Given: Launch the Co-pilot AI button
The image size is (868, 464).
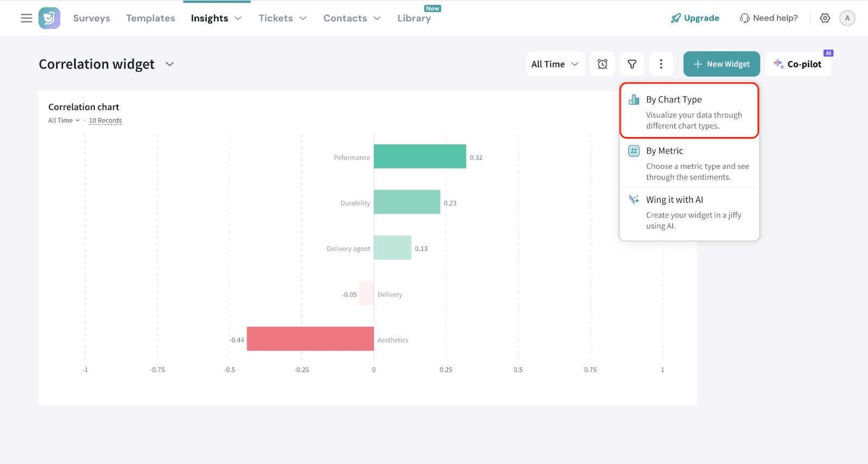Looking at the screenshot, I should pyautogui.click(x=798, y=64).
